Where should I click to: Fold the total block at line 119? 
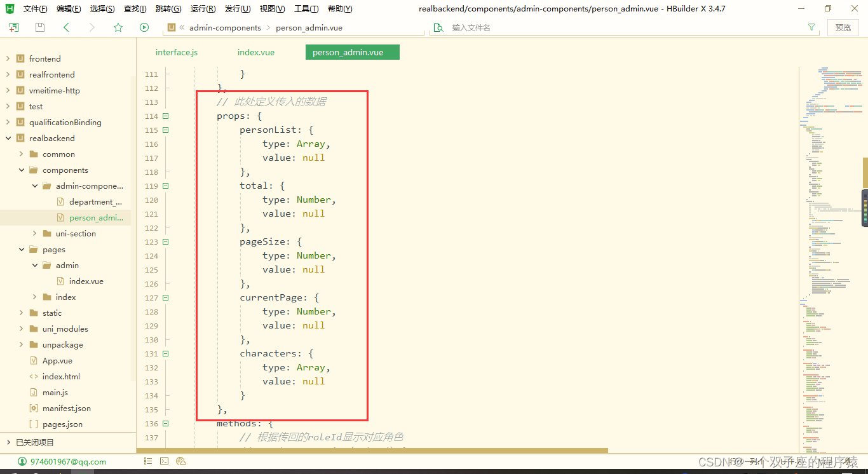[166, 186]
